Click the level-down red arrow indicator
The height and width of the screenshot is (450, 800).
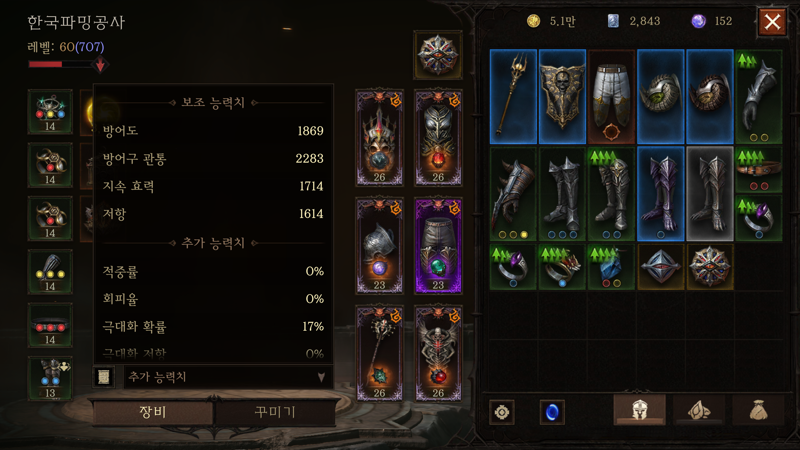[100, 65]
